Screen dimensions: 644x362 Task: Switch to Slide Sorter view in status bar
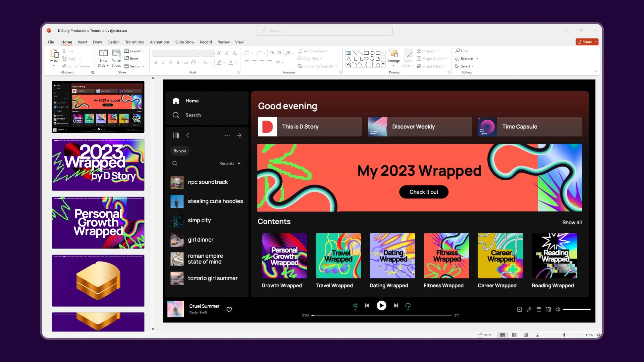[x=514, y=335]
